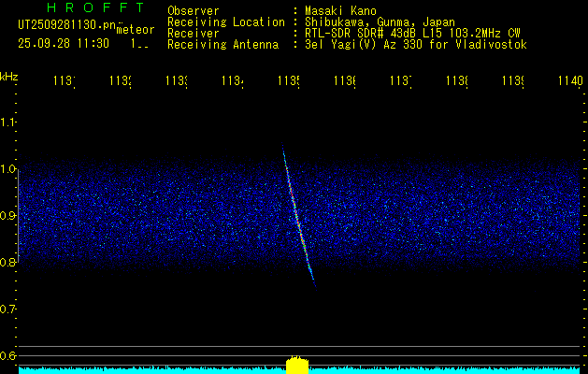Click the 1.1 frequency axis tick
The image size is (588, 374).
point(8,122)
